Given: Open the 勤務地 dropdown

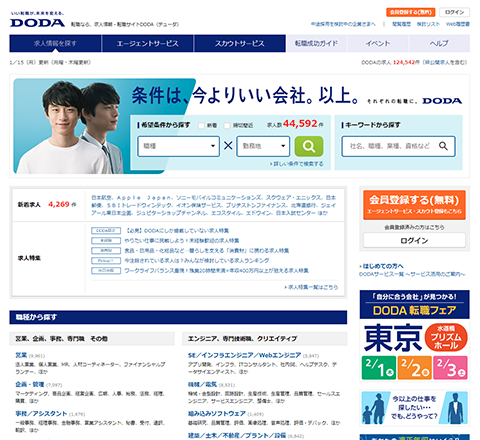Looking at the screenshot, I should pos(263,146).
